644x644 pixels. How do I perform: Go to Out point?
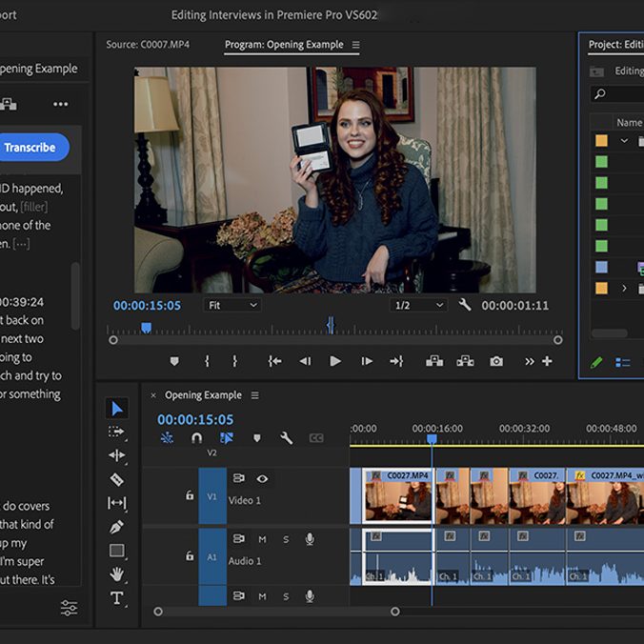click(396, 361)
